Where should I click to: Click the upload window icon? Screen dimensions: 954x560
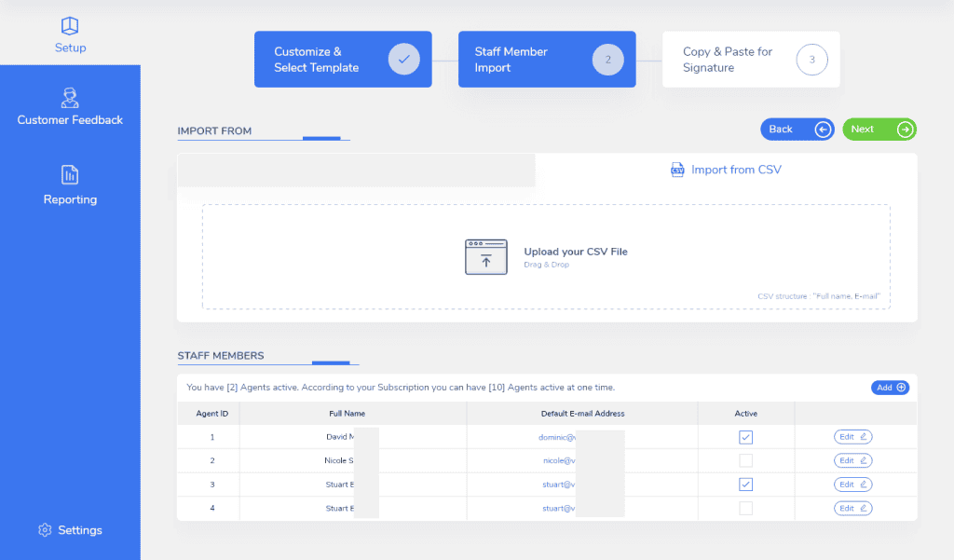(x=485, y=257)
